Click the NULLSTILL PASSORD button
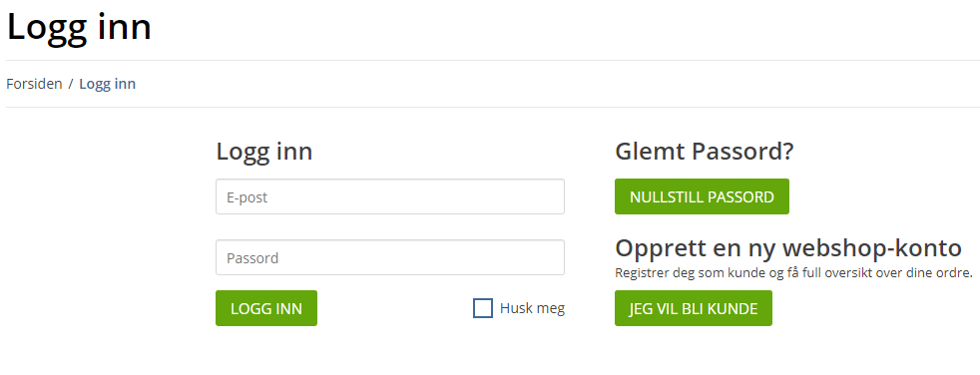Screen dimensions: 980x375 pyautogui.click(x=702, y=196)
